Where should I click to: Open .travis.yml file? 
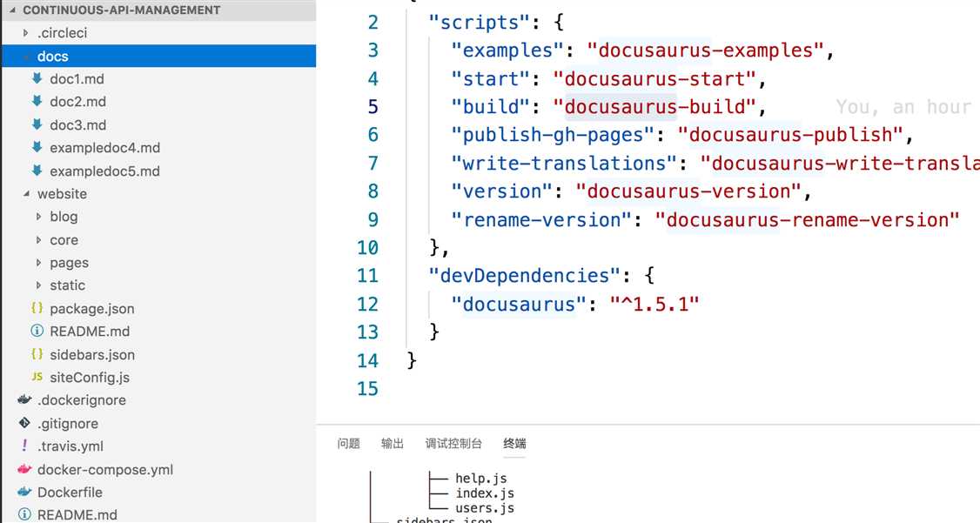point(70,446)
